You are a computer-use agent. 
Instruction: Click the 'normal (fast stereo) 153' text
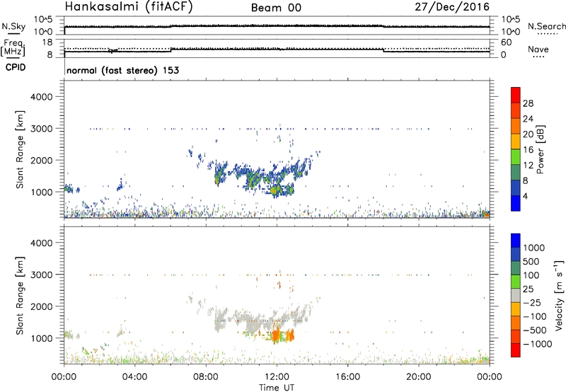coord(122,70)
